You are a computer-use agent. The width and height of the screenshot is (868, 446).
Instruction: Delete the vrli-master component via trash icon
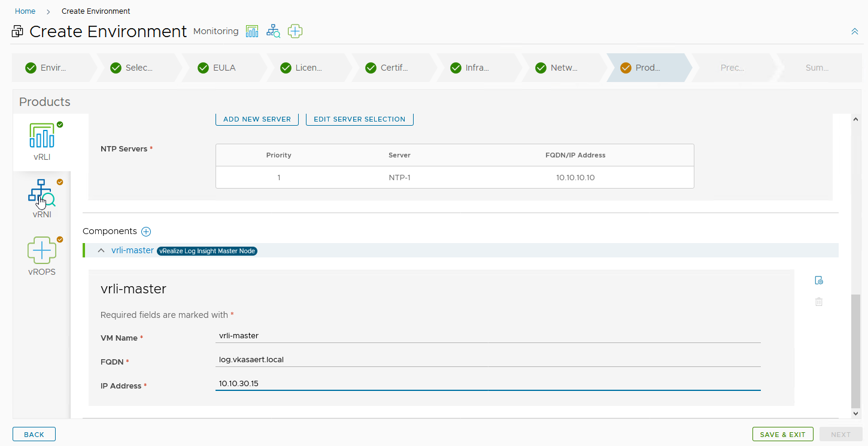(x=819, y=302)
